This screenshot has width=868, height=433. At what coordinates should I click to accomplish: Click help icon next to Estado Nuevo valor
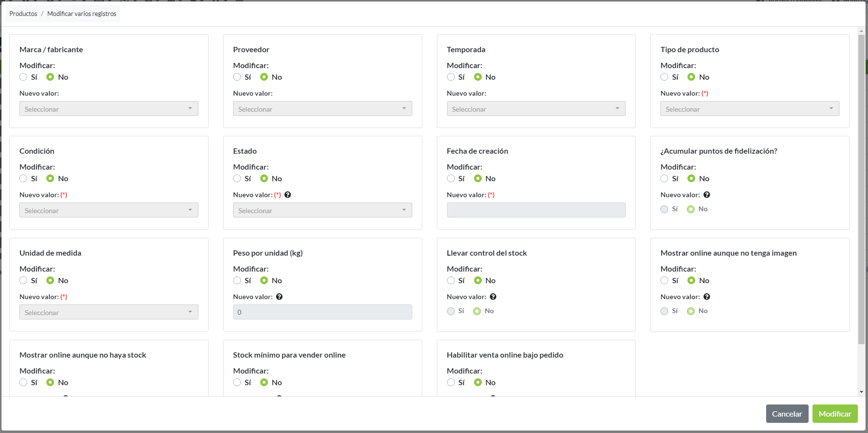(288, 195)
